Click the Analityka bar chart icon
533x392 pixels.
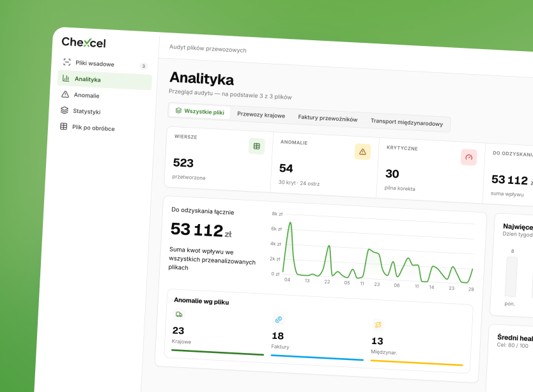coord(66,78)
